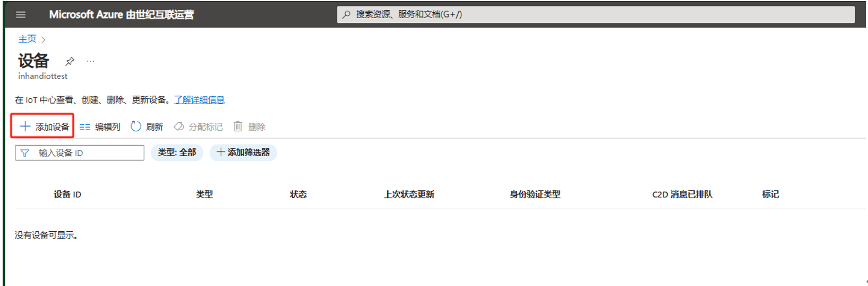Refresh the device list with 刷新
868x286 pixels.
click(x=147, y=127)
